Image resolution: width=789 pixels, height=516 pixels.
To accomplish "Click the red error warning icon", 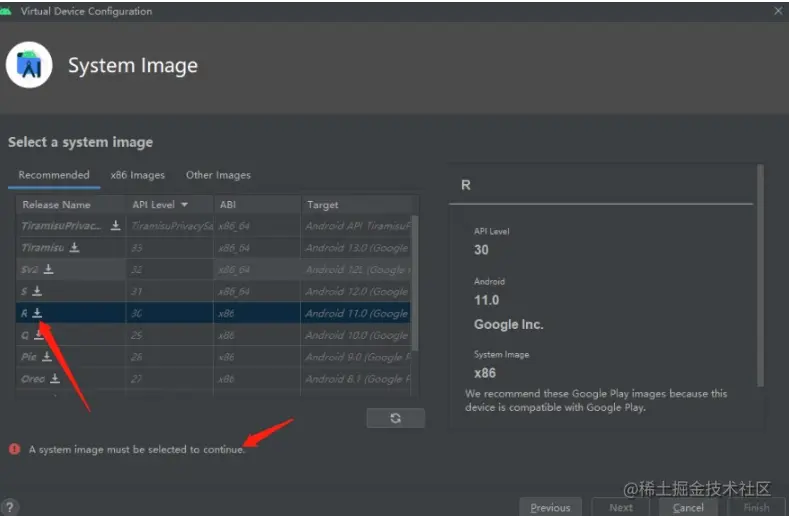I will [x=15, y=449].
